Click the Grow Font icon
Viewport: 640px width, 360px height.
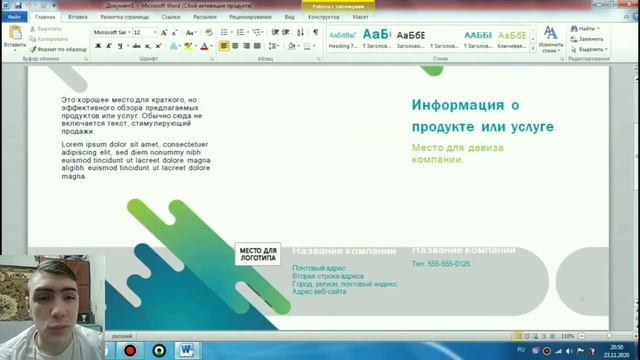pyautogui.click(x=164, y=33)
